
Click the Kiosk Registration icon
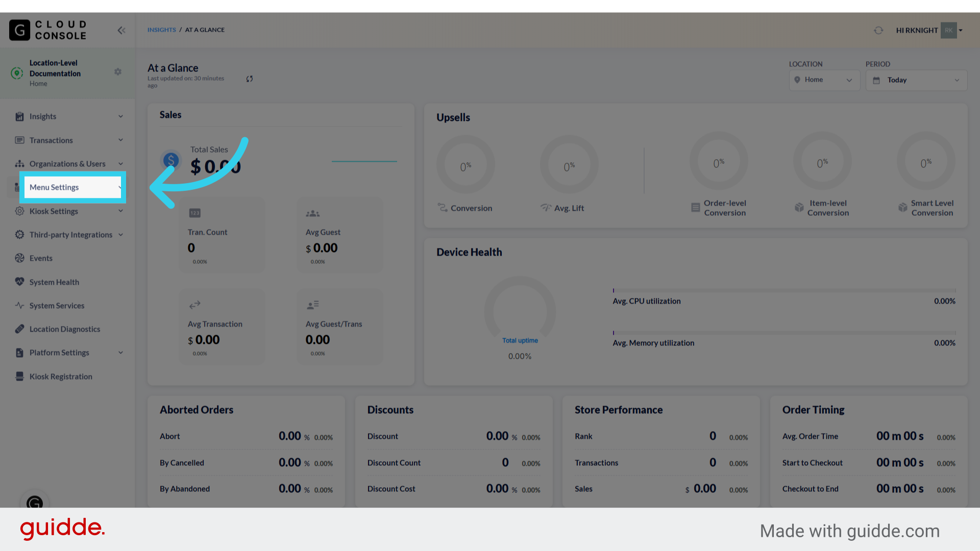[19, 377]
